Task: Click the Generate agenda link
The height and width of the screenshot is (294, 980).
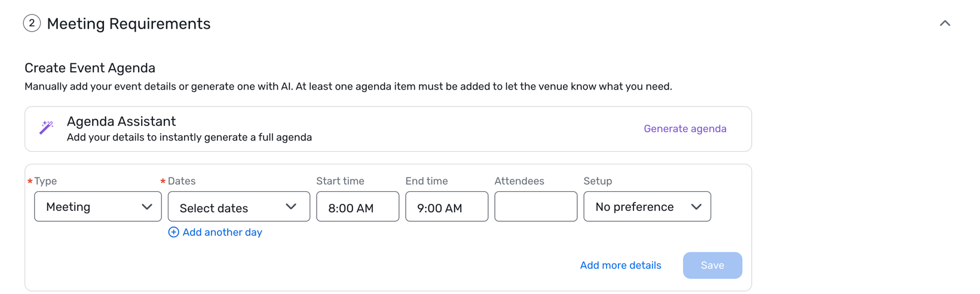Action: pos(685,128)
